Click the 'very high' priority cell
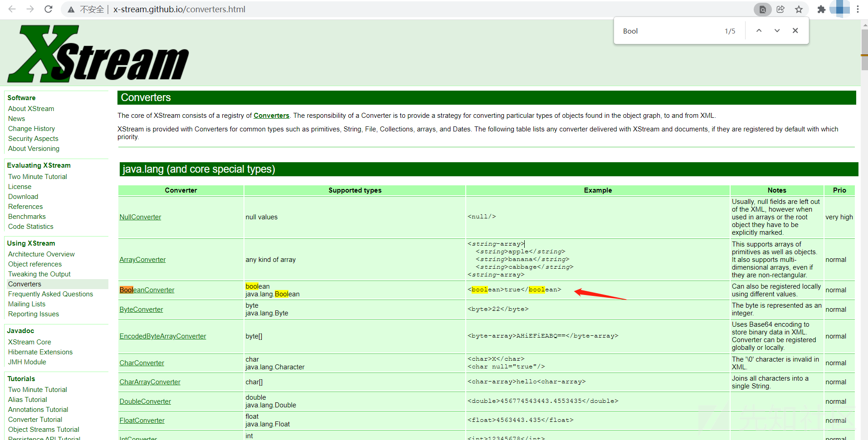 click(x=839, y=217)
